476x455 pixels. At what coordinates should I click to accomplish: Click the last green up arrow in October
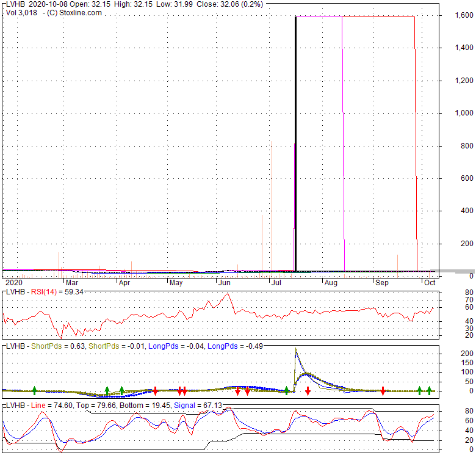[429, 391]
